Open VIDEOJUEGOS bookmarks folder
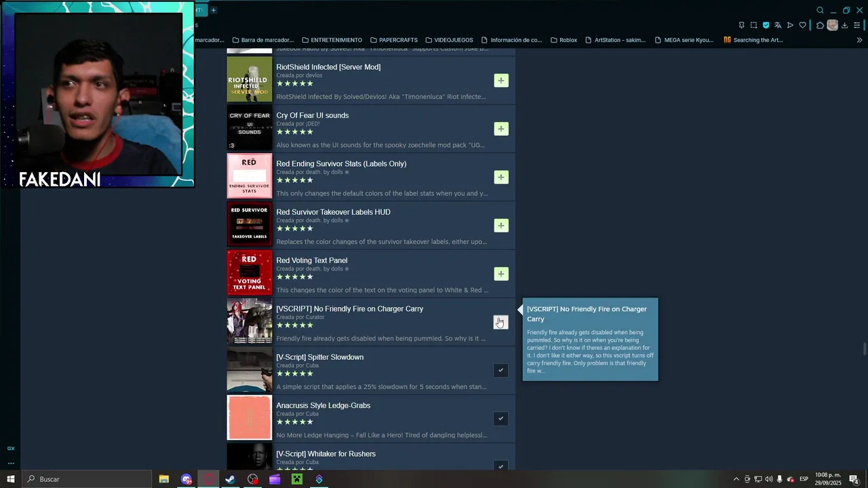The height and width of the screenshot is (488, 868). pos(448,40)
